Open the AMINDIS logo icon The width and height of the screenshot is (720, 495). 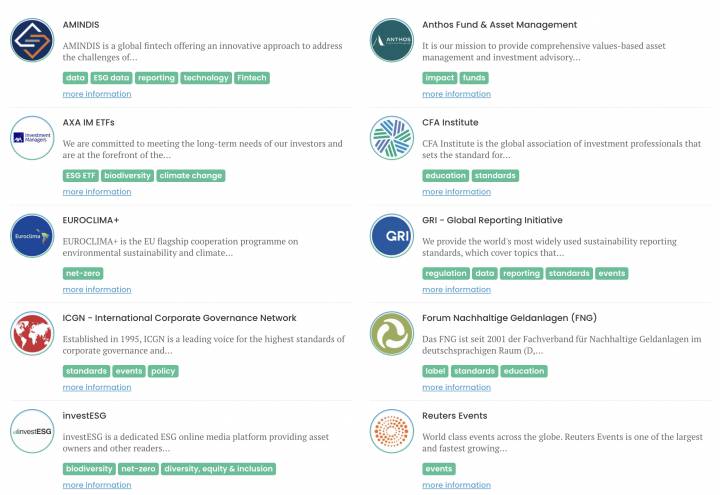click(32, 40)
